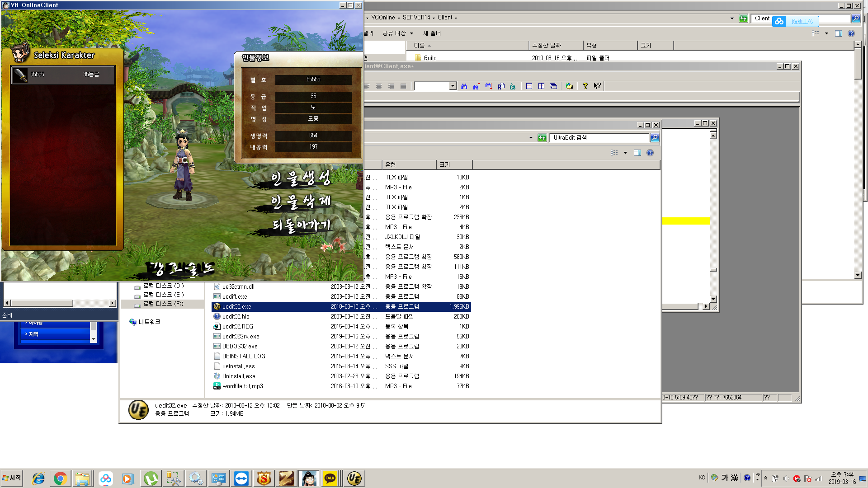This screenshot has height=488, width=868.
Task: Expand view options dropdown in UltraEdit folder window
Action: (x=625, y=153)
